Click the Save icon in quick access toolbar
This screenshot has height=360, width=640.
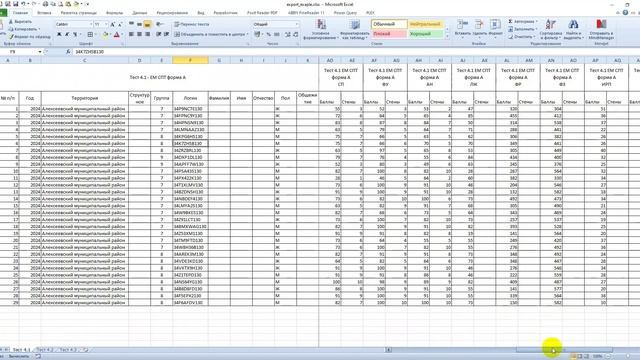(15, 4)
